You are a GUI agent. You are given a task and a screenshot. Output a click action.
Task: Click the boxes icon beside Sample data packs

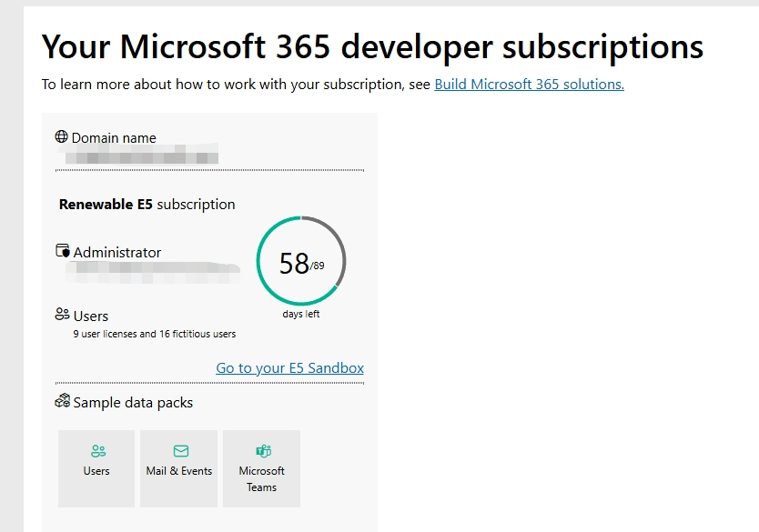coord(63,400)
